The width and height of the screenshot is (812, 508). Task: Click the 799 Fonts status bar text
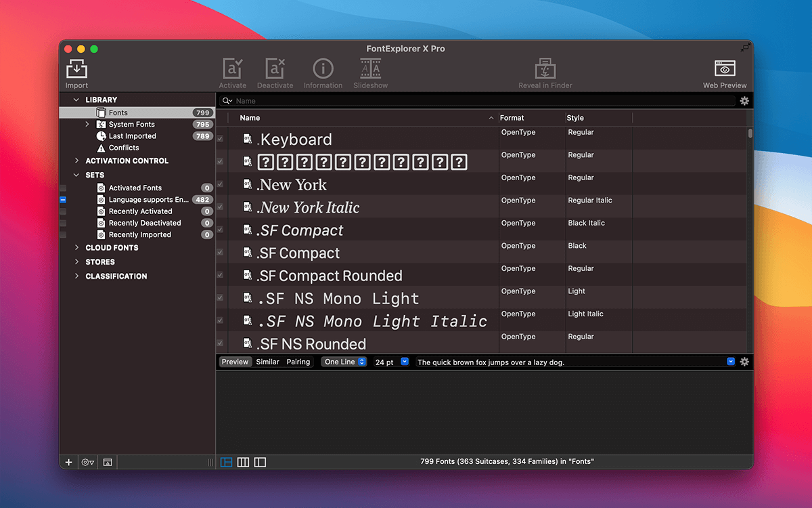coord(507,461)
